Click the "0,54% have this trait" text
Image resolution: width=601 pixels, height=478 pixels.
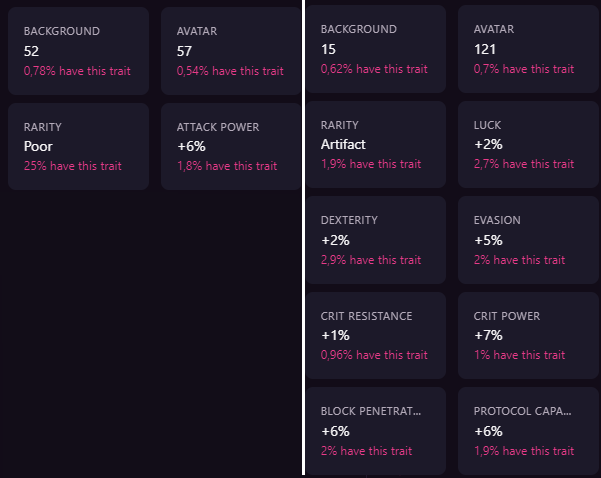pyautogui.click(x=230, y=71)
